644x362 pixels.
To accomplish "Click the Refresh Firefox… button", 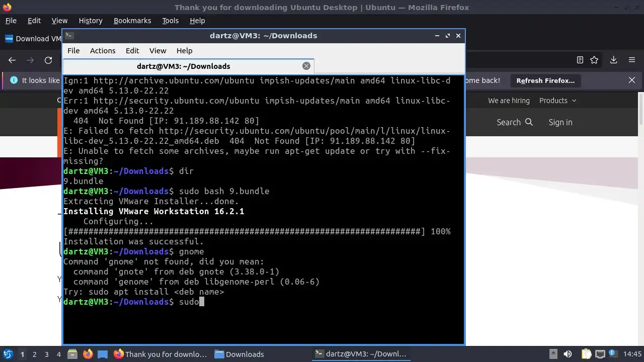I will [x=545, y=80].
